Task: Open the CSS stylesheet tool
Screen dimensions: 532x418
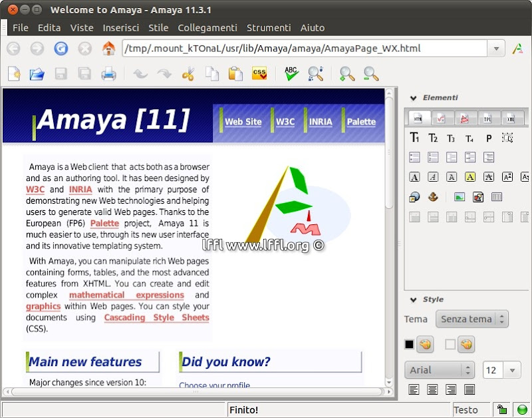Action: [259, 73]
